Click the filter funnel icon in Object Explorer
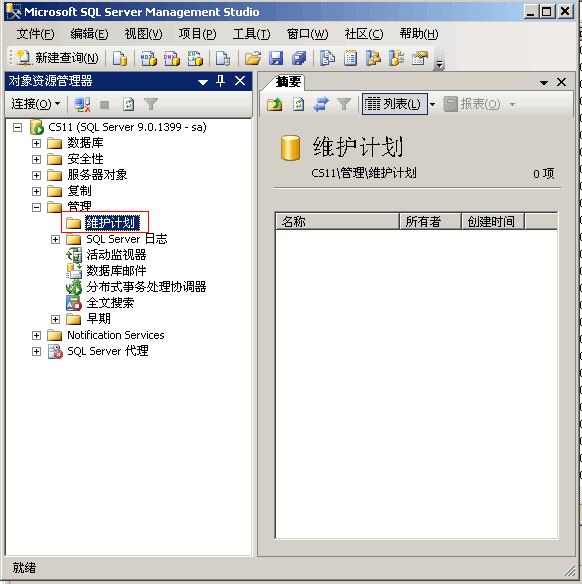 point(151,104)
